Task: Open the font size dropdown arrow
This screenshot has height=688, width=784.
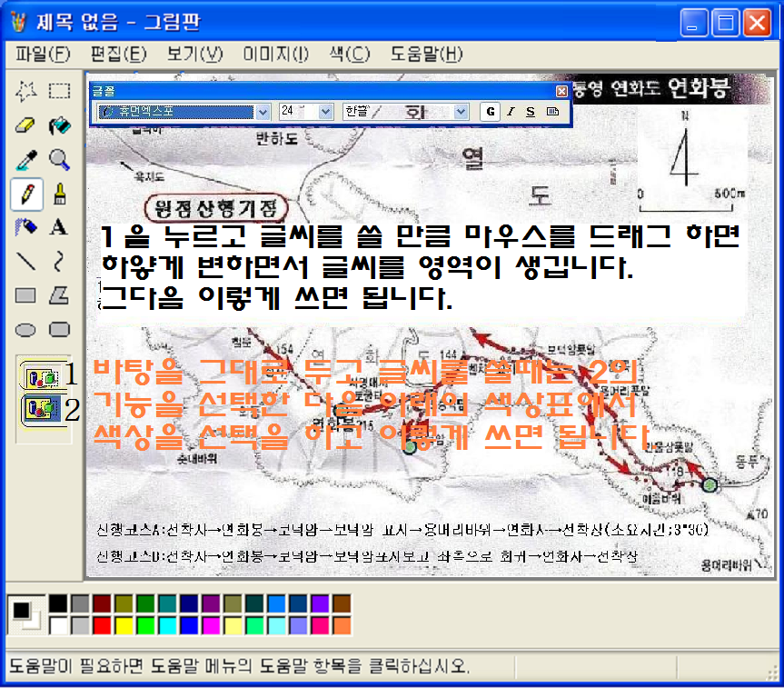Action: [325, 112]
